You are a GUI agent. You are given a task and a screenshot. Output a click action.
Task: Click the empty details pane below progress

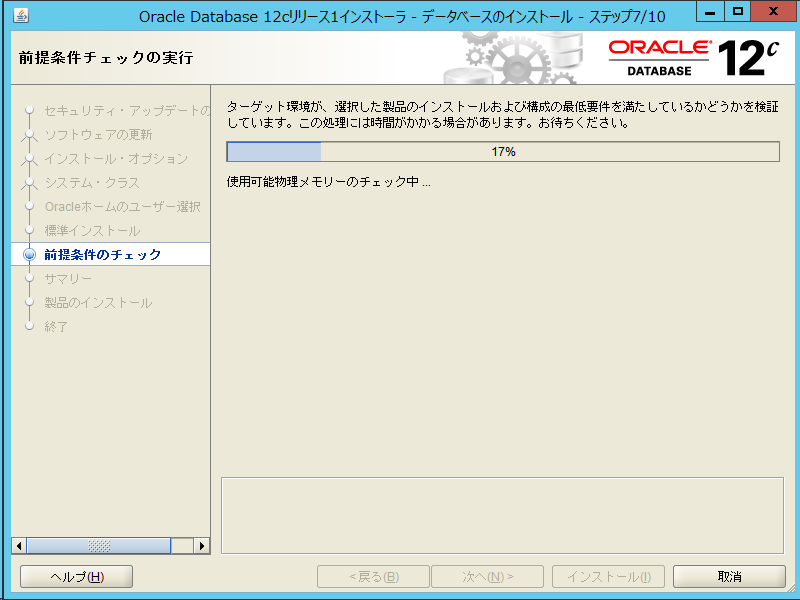pos(502,515)
